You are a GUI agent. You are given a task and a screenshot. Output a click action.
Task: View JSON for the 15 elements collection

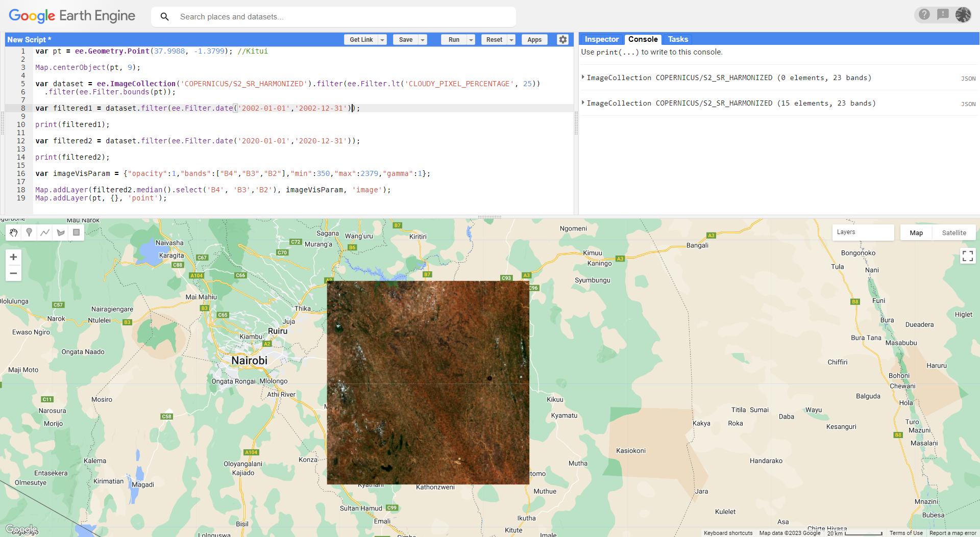tap(968, 104)
